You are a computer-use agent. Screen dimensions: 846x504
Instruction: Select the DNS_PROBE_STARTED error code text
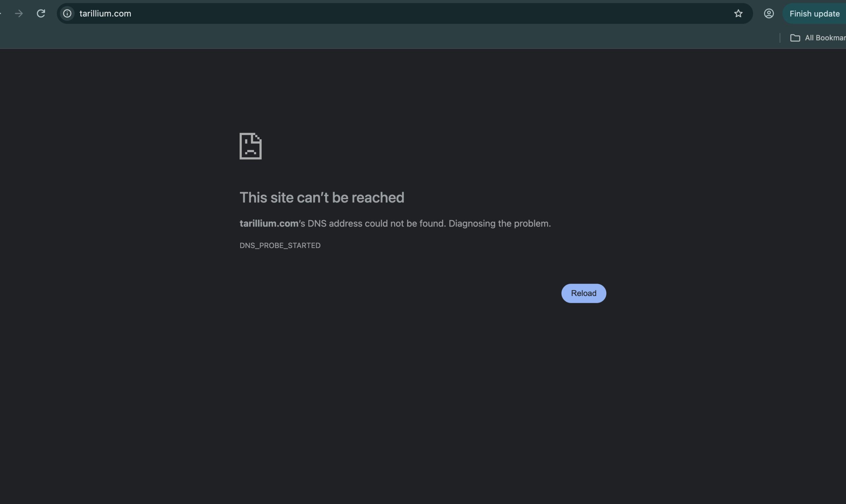coord(280,245)
